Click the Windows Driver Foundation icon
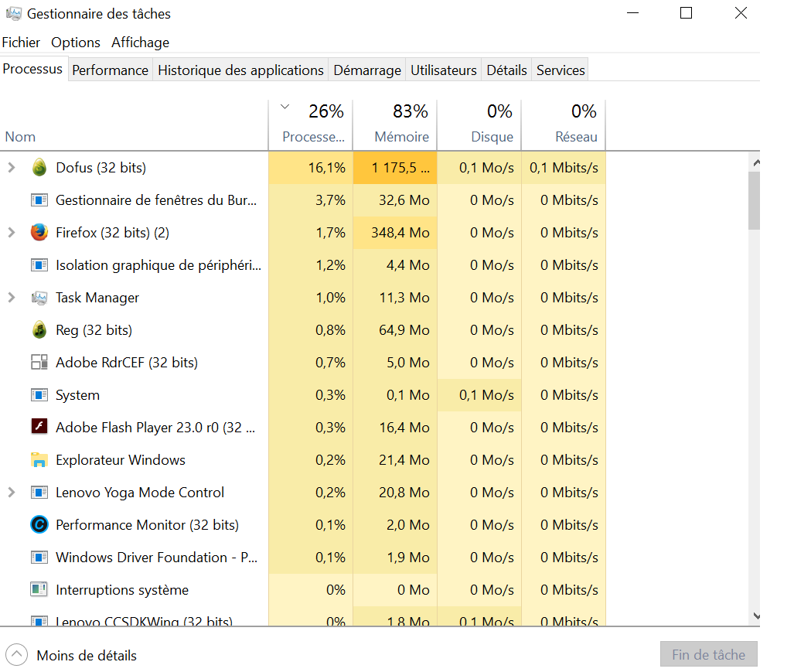This screenshot has height=672, width=794. pos(39,557)
